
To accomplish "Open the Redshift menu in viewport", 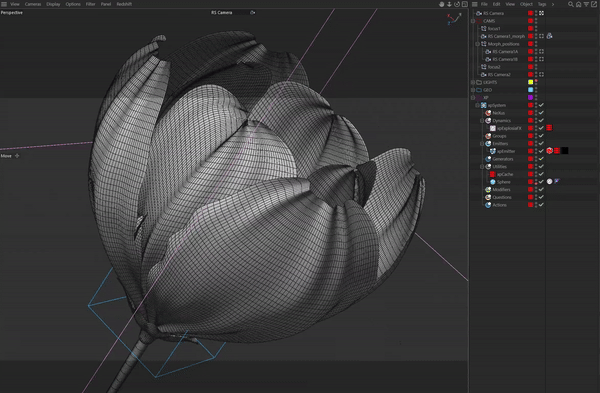I will 124,4.
